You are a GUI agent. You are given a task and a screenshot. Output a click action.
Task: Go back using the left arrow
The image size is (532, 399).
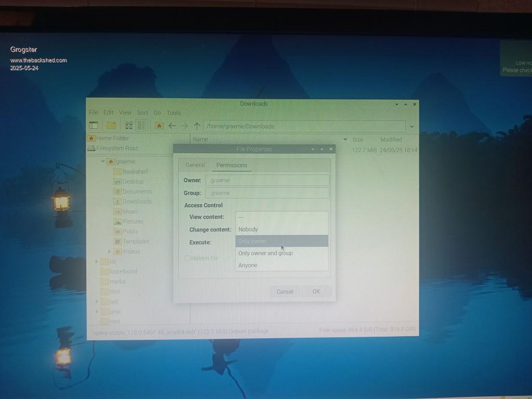172,126
